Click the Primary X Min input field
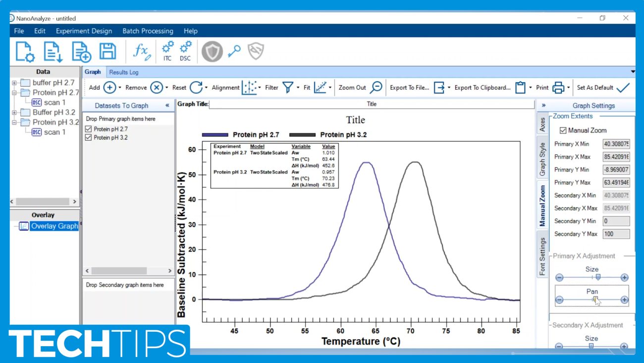 [616, 144]
